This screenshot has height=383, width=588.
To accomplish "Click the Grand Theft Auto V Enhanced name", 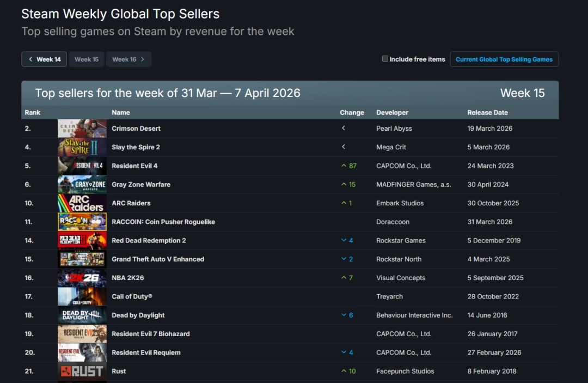I will pos(158,259).
